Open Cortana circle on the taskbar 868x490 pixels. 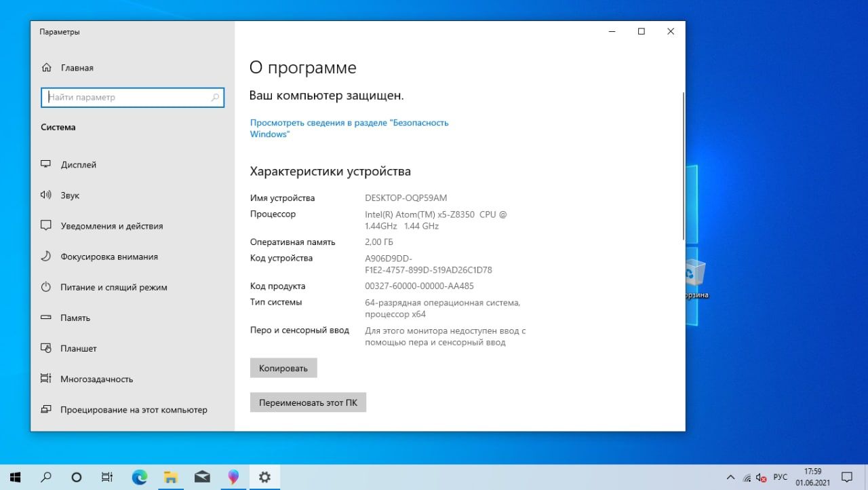click(77, 477)
